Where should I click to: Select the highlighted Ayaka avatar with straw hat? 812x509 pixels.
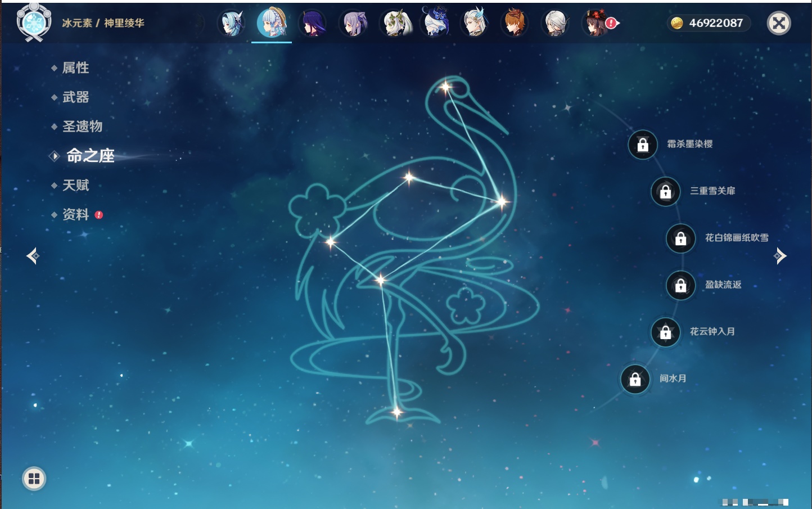click(272, 22)
